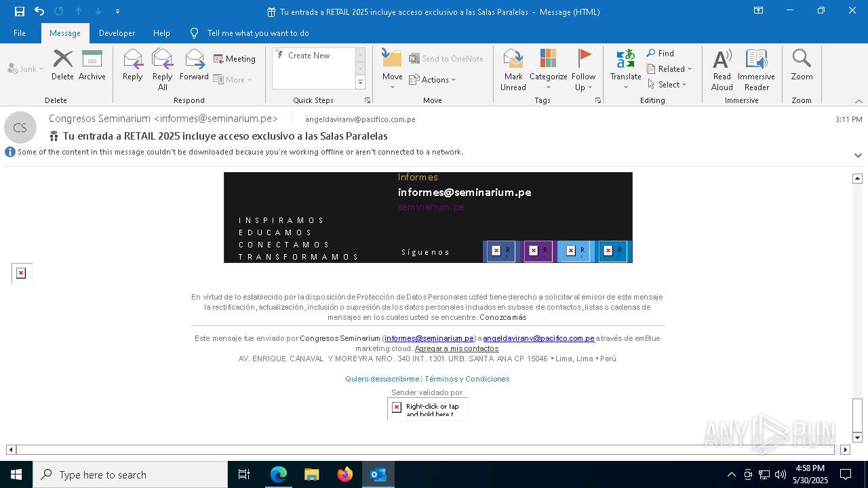This screenshot has width=868, height=488.
Task: Click the seminarium.pe purple link
Action: click(431, 207)
